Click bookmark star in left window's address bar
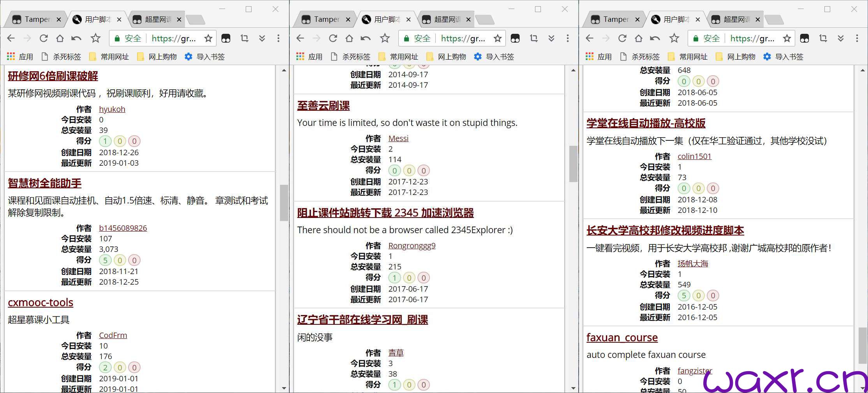The height and width of the screenshot is (393, 868). coord(208,38)
